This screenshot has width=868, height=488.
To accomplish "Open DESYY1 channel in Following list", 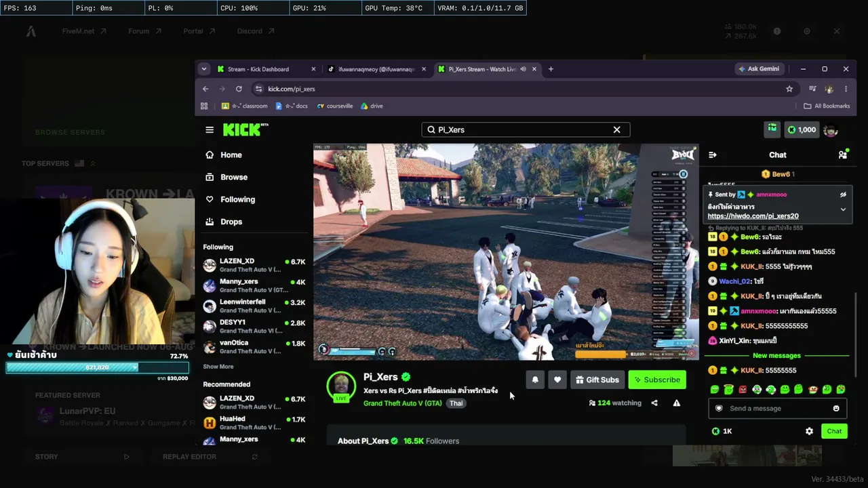I will tap(254, 327).
